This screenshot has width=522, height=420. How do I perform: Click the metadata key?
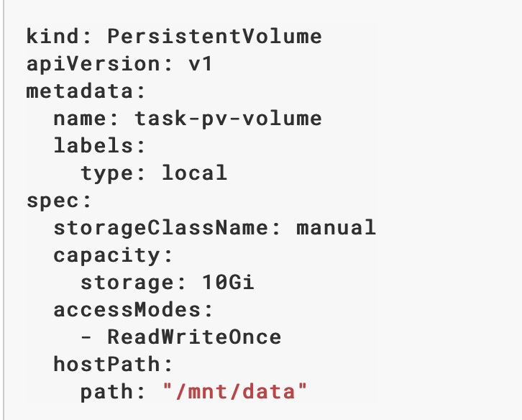tap(80, 91)
